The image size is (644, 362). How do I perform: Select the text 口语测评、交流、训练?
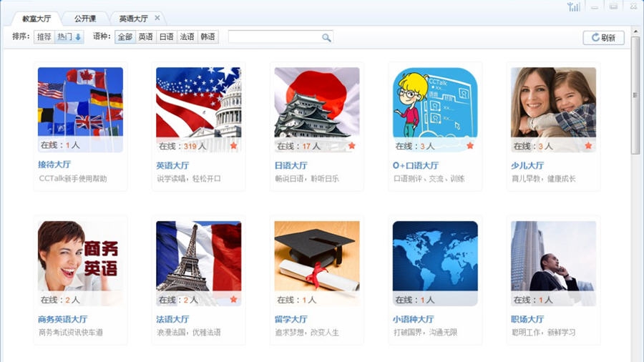(x=429, y=179)
